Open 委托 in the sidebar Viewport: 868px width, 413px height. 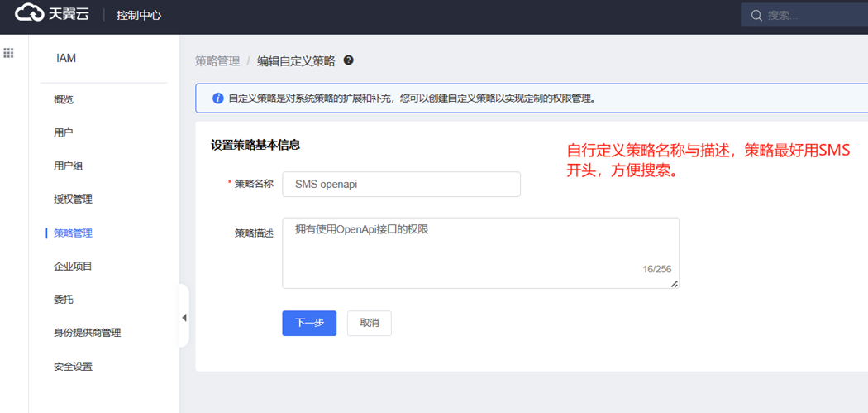tap(64, 300)
